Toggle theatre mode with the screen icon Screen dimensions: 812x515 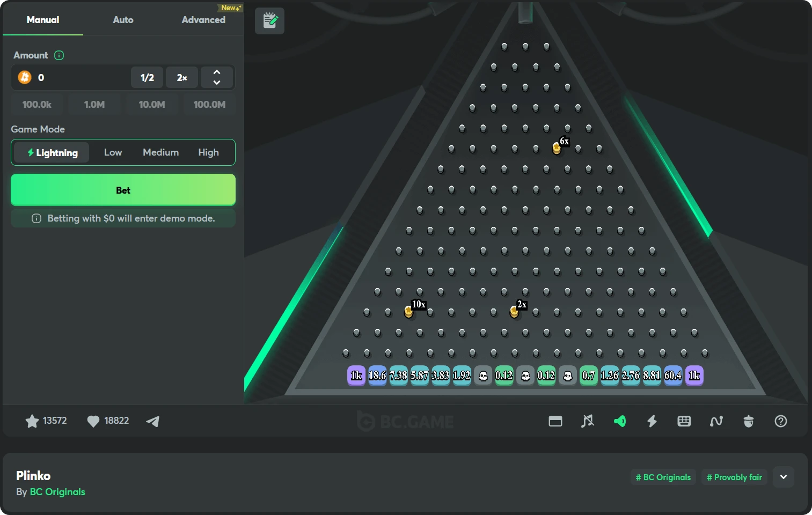(x=555, y=421)
